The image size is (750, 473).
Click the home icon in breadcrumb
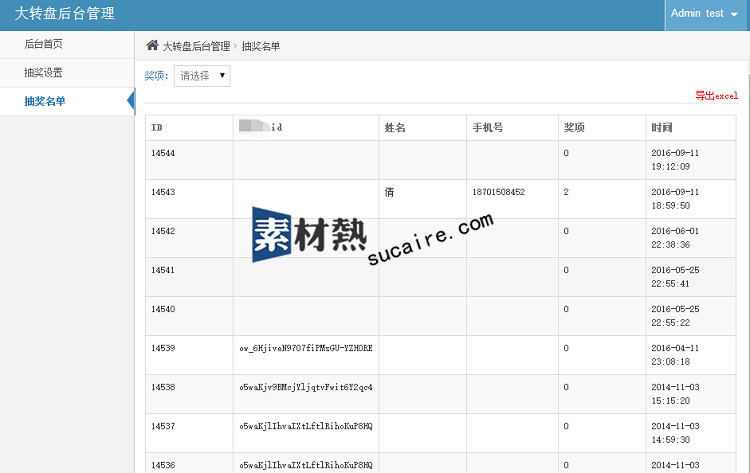(x=152, y=45)
